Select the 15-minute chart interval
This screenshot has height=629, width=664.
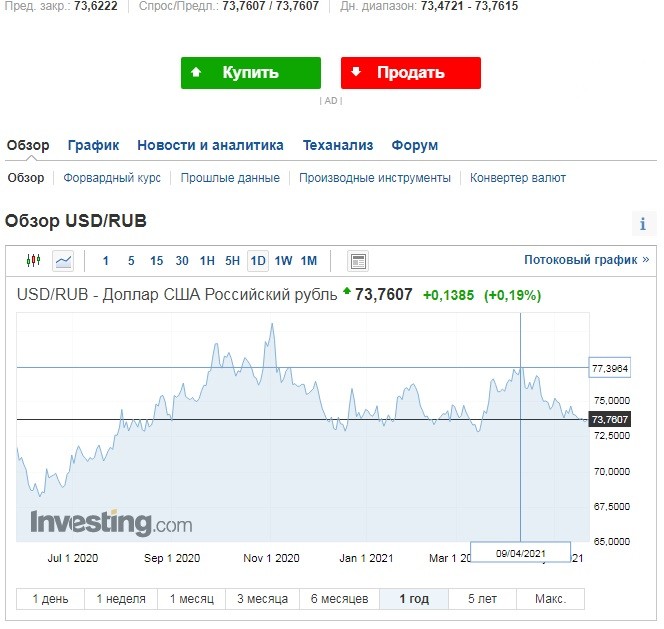tap(156, 261)
